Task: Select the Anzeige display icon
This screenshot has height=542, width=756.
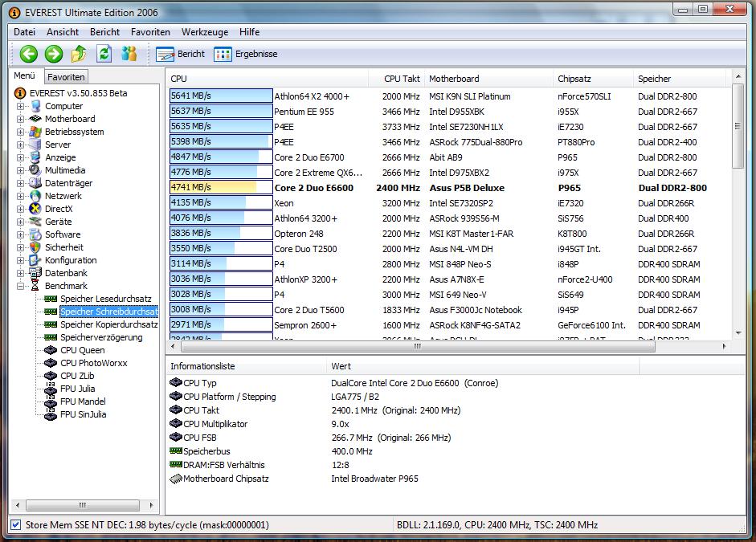Action: [35, 157]
